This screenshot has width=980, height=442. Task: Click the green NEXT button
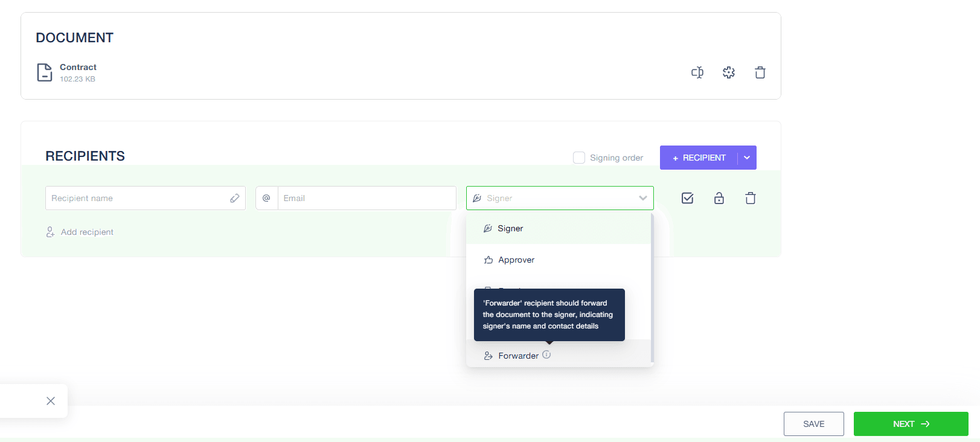tap(911, 424)
